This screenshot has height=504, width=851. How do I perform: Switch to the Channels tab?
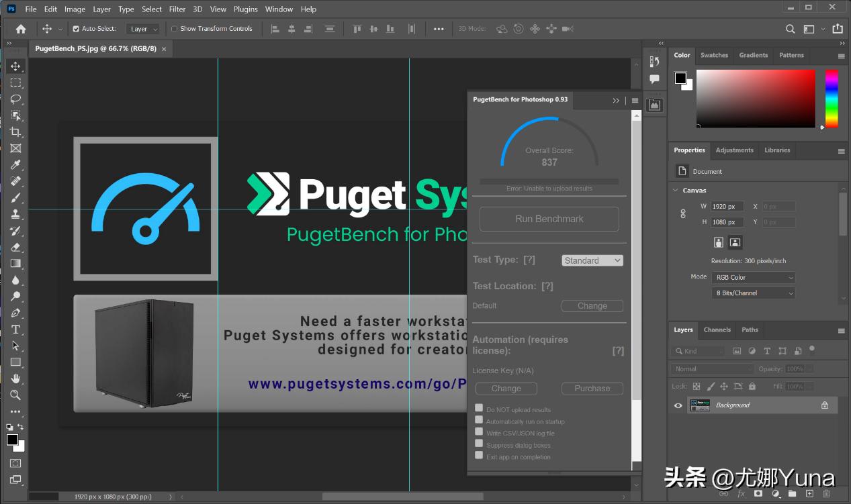(x=717, y=330)
